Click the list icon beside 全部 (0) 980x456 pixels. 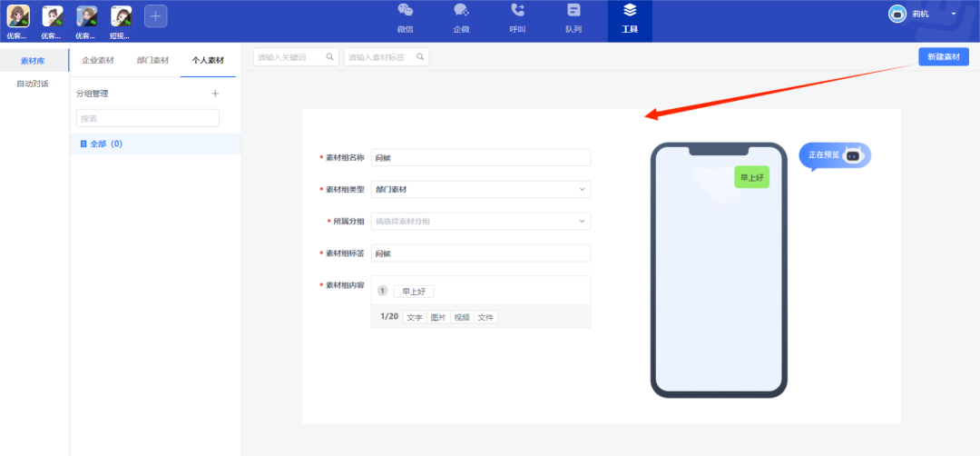point(83,144)
